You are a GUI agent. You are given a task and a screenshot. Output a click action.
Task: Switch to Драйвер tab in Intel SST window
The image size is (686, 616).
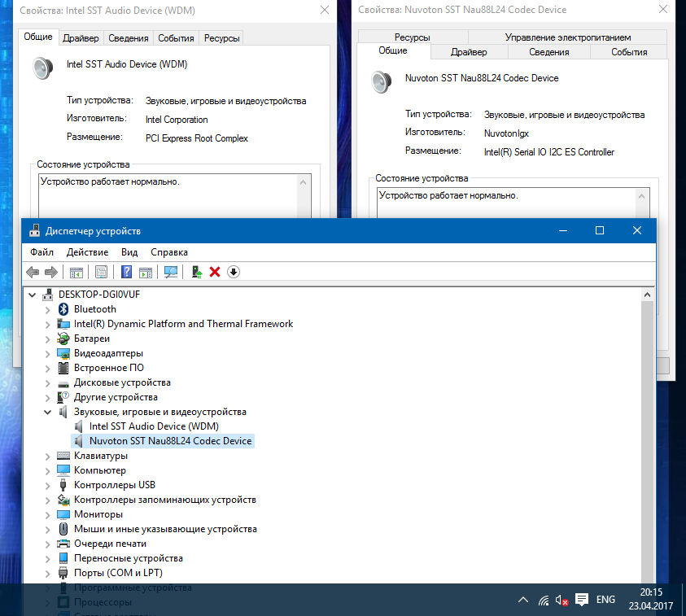[x=81, y=38]
